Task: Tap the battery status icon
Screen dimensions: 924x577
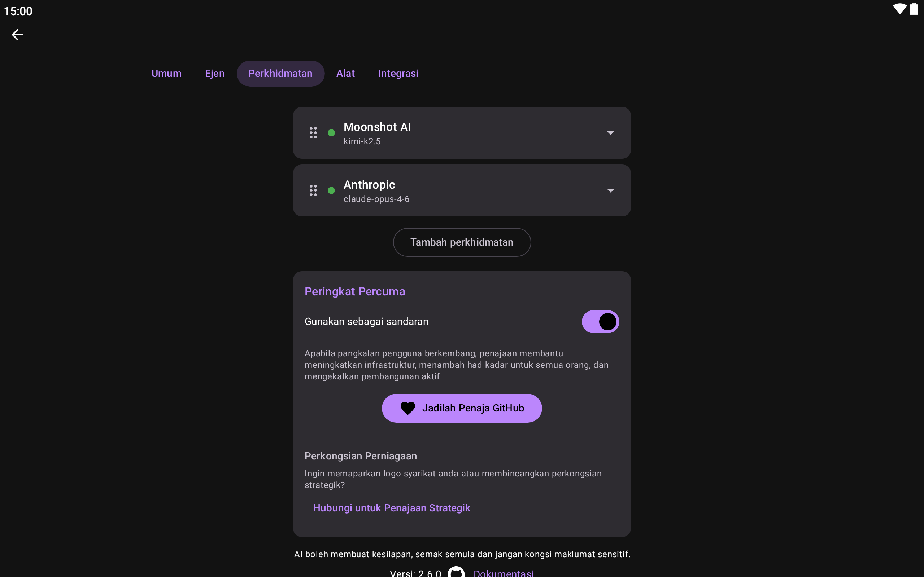Action: 914,9
